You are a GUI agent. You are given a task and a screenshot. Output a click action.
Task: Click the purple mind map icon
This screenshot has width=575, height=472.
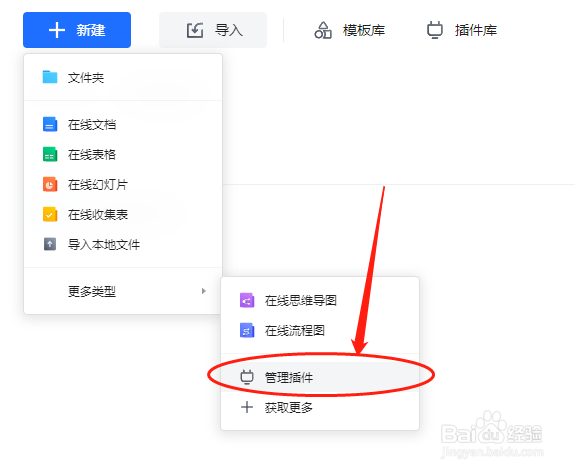tap(247, 300)
